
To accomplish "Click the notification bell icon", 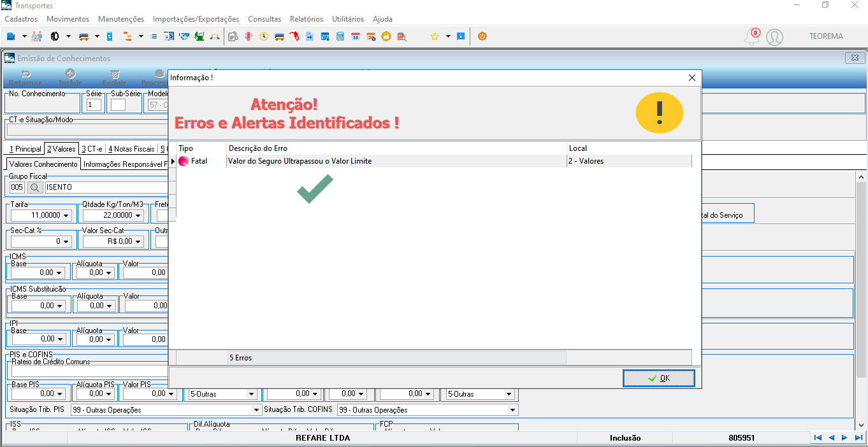I will click(752, 37).
